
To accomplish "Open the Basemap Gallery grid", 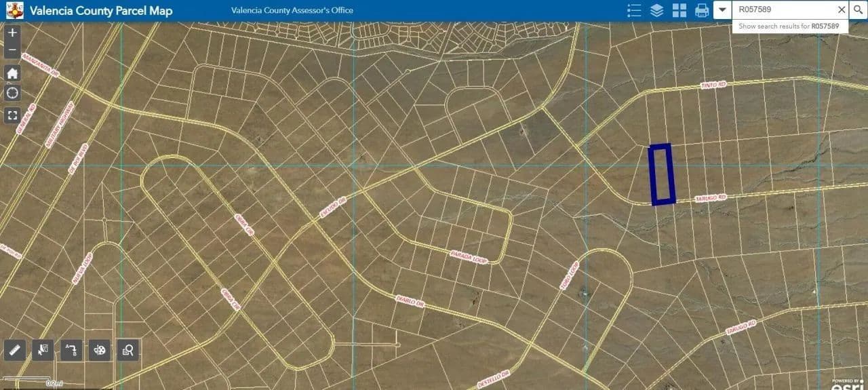I will coord(679,10).
